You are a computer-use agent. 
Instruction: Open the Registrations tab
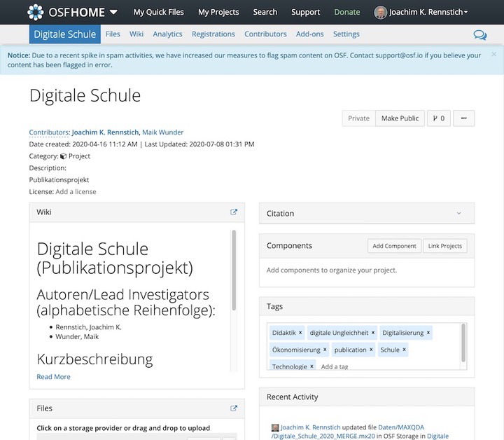pyautogui.click(x=213, y=34)
